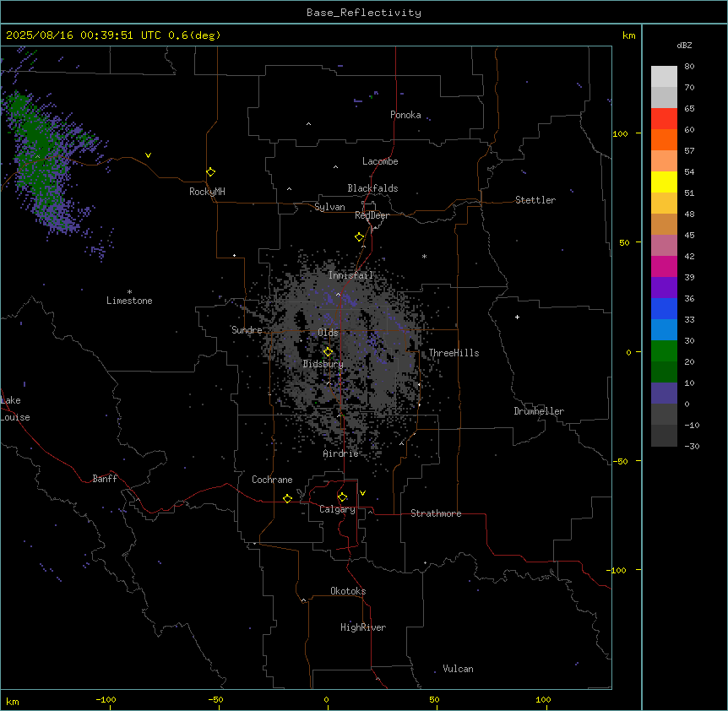Click the HighRiver label

[363, 627]
